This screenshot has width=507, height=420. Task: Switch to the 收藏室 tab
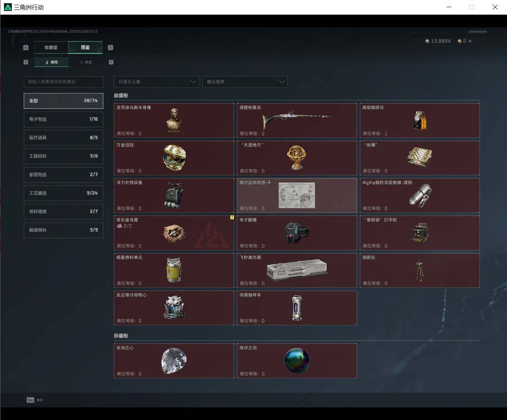click(51, 48)
